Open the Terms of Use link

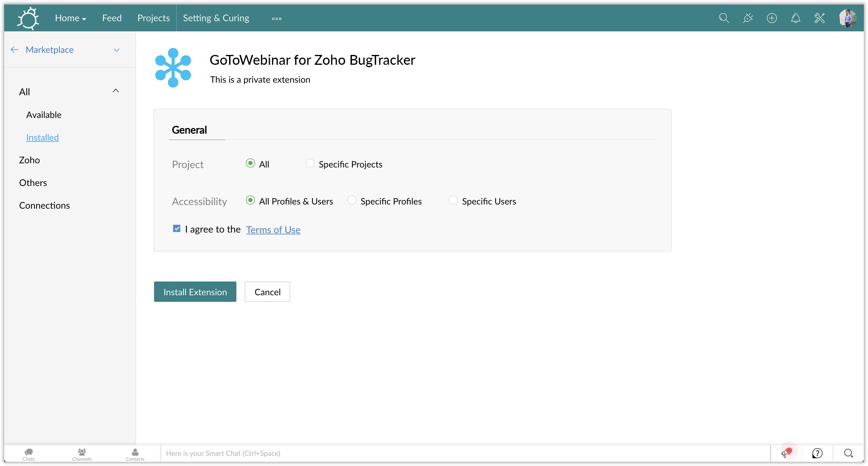(x=273, y=230)
